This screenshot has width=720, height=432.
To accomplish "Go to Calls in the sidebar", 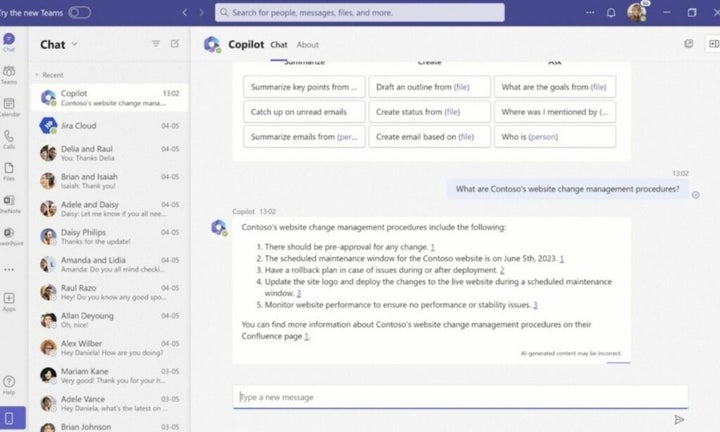I will [x=9, y=138].
